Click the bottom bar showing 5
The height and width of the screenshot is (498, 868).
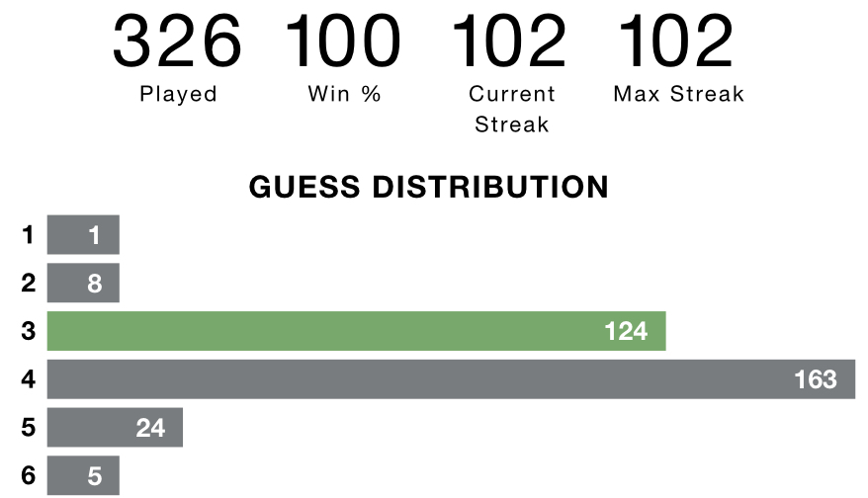click(x=83, y=475)
